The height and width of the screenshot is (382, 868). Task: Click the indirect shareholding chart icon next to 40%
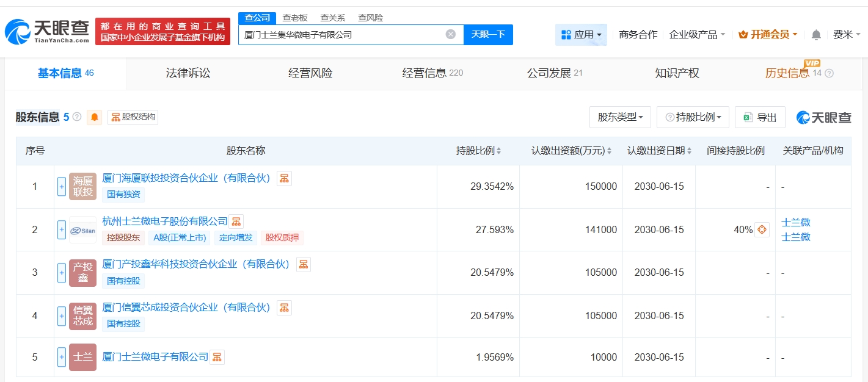(762, 230)
